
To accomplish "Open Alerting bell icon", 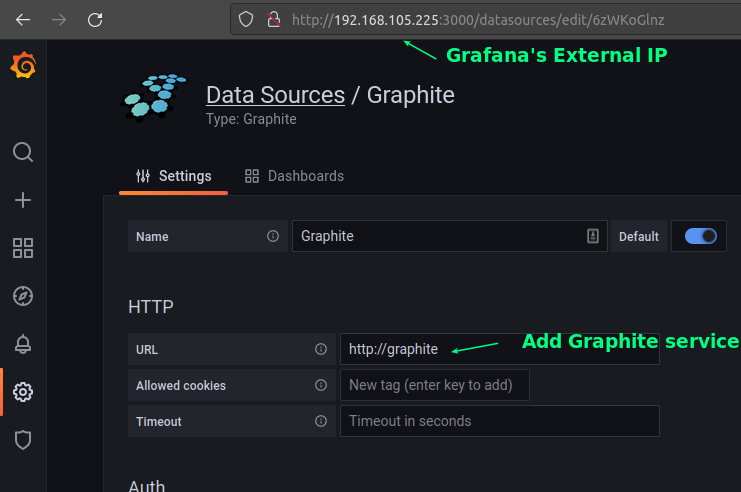I will [23, 344].
